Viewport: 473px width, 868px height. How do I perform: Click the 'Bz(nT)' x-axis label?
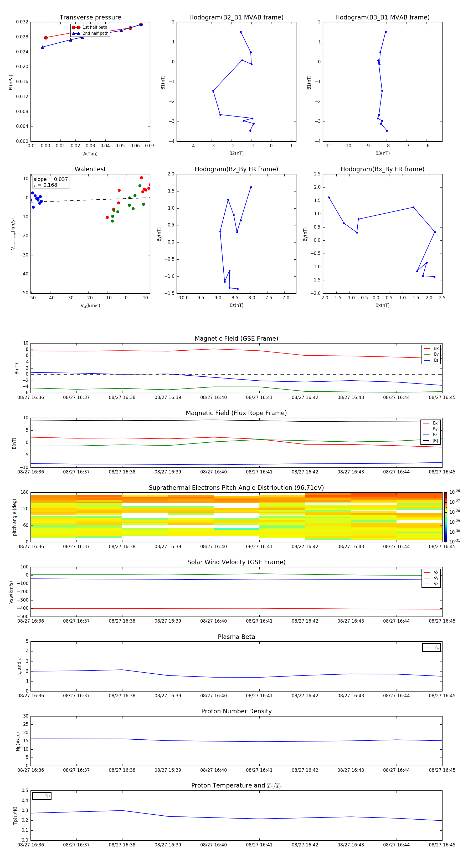click(x=236, y=305)
